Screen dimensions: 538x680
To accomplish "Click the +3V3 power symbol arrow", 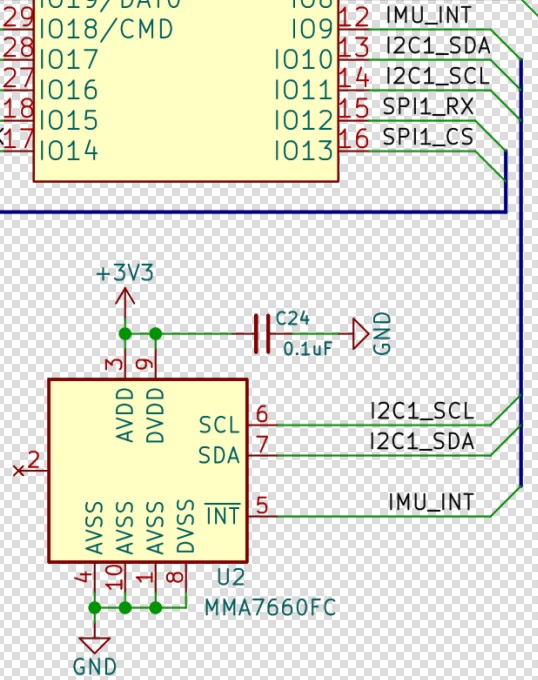I will pyautogui.click(x=125, y=299).
